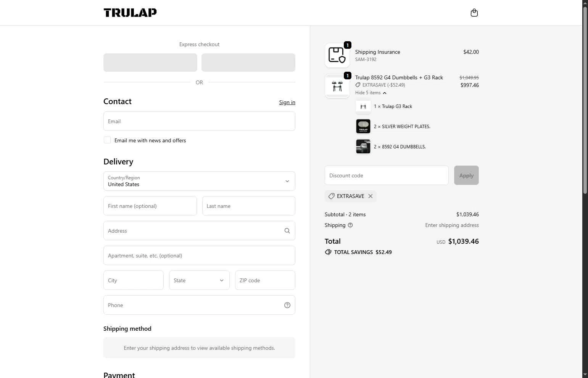This screenshot has width=588, height=378.
Task: Enable Email me with news and offers
Action: (107, 140)
